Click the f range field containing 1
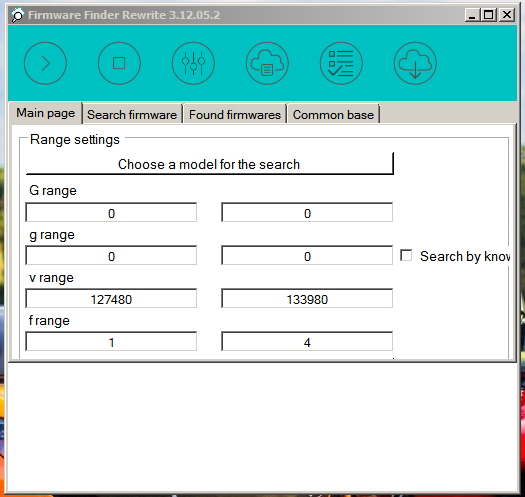The height and width of the screenshot is (497, 525). [x=111, y=342]
